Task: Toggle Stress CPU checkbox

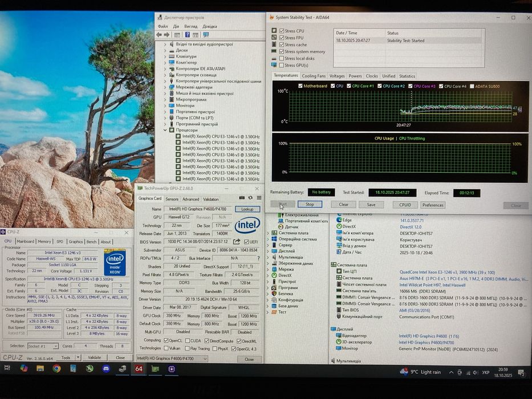Action: pos(282,31)
